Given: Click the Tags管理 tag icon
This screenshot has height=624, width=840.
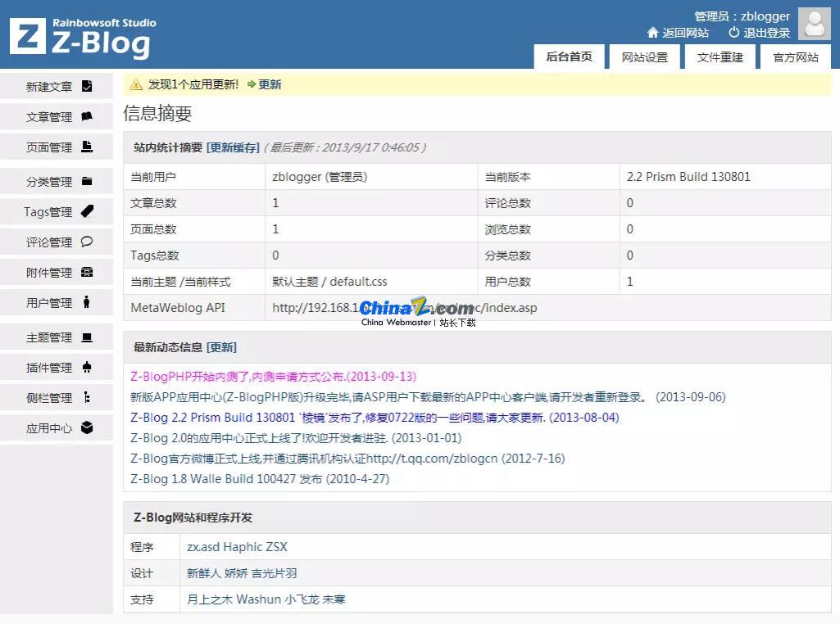Looking at the screenshot, I should tap(87, 211).
